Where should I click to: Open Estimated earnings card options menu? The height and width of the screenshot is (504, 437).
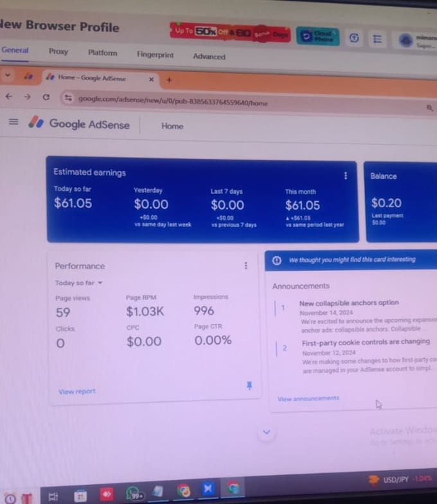coord(346,175)
